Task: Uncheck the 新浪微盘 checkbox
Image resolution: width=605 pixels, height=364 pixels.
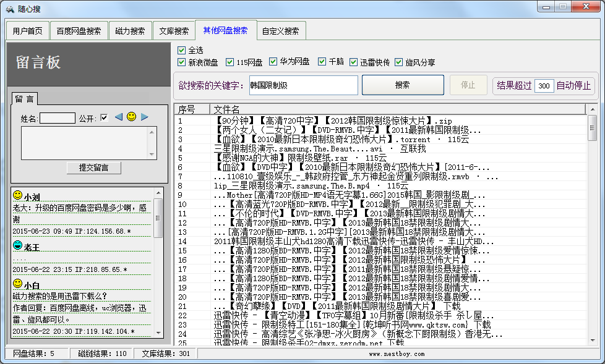Action: click(181, 62)
